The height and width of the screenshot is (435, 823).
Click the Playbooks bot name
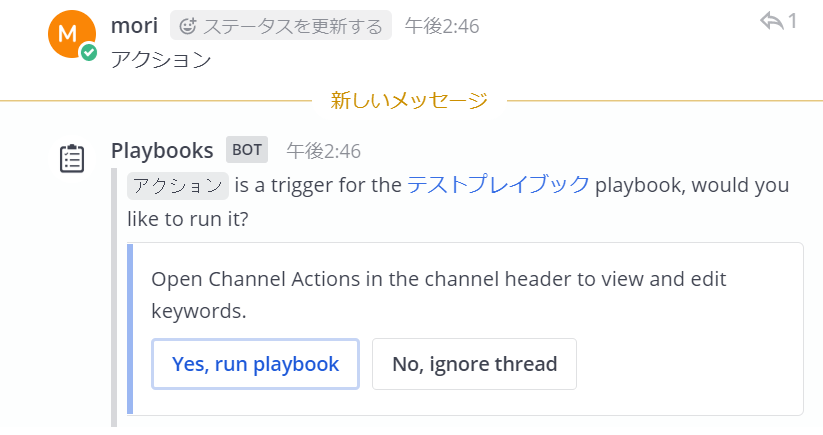(162, 151)
